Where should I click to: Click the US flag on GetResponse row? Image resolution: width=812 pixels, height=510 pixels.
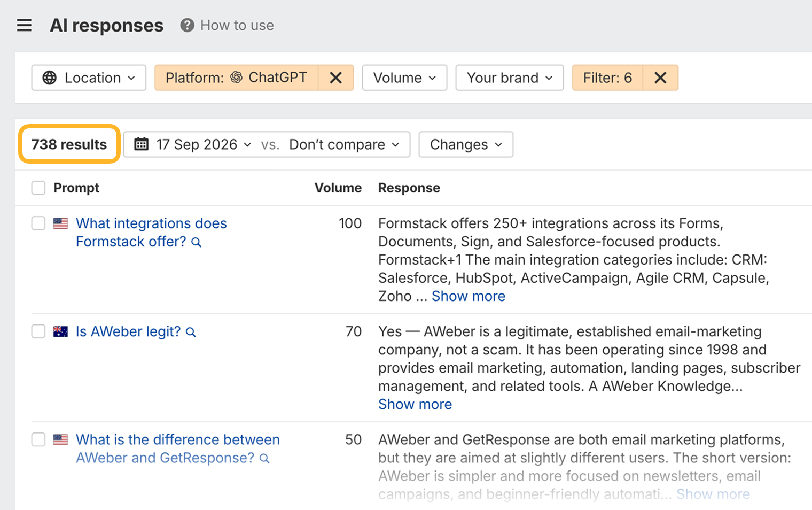61,439
